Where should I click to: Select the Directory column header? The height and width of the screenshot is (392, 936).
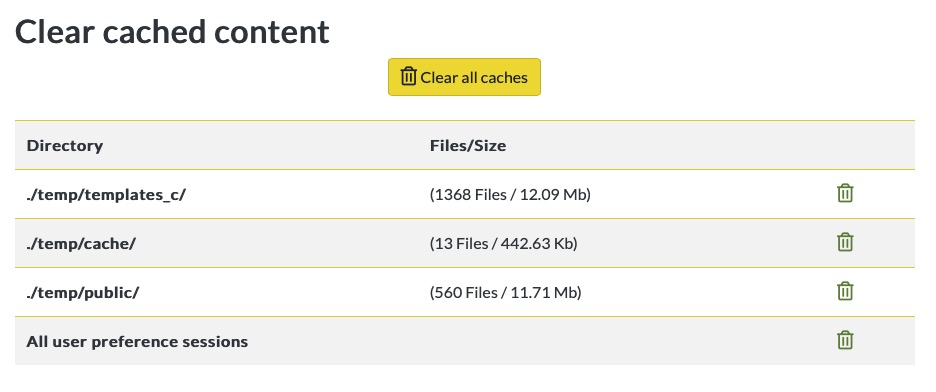[64, 146]
